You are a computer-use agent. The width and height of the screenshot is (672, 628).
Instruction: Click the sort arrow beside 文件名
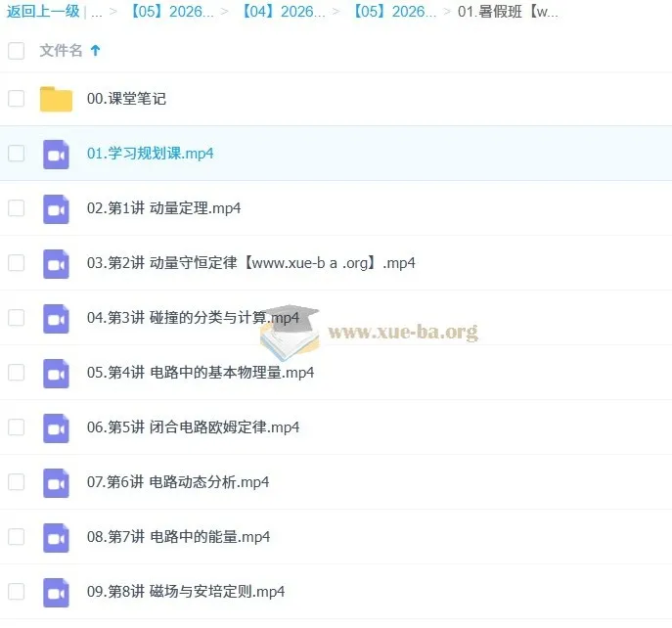pos(95,51)
